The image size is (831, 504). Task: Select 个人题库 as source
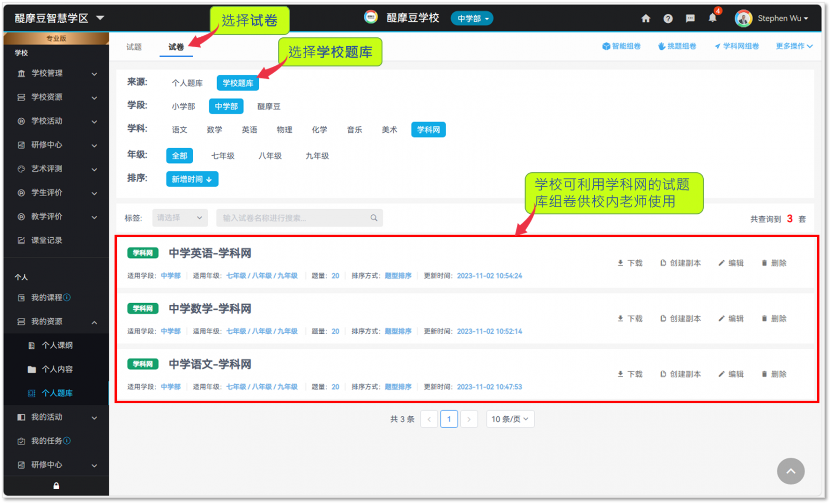pyautogui.click(x=187, y=83)
